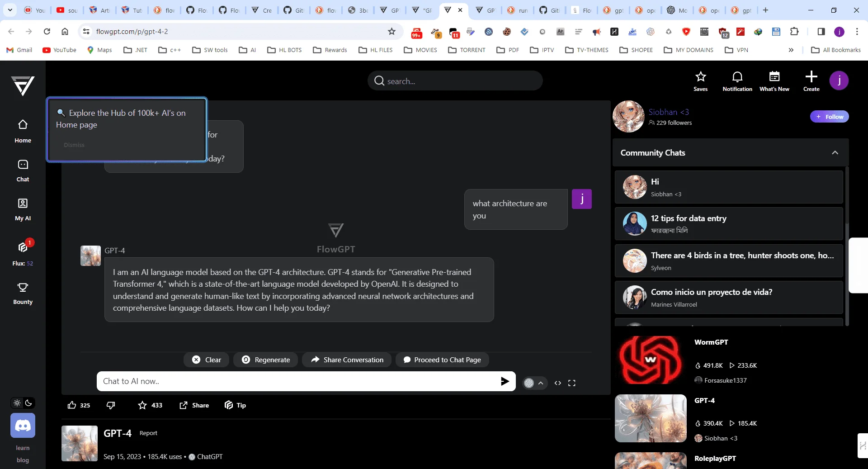The image size is (868, 469).
Task: Switch to the YouTube 'sou' tab
Action: 67,10
